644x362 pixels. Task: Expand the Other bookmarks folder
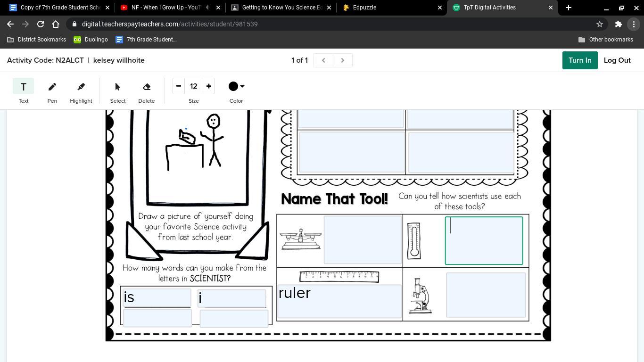click(605, 40)
